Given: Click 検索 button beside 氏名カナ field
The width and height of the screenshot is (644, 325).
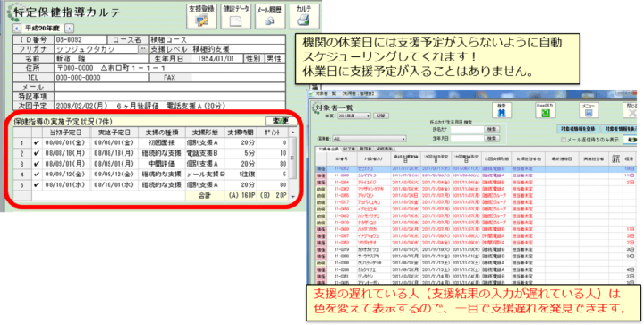Looking at the screenshot, I should click(x=492, y=129).
